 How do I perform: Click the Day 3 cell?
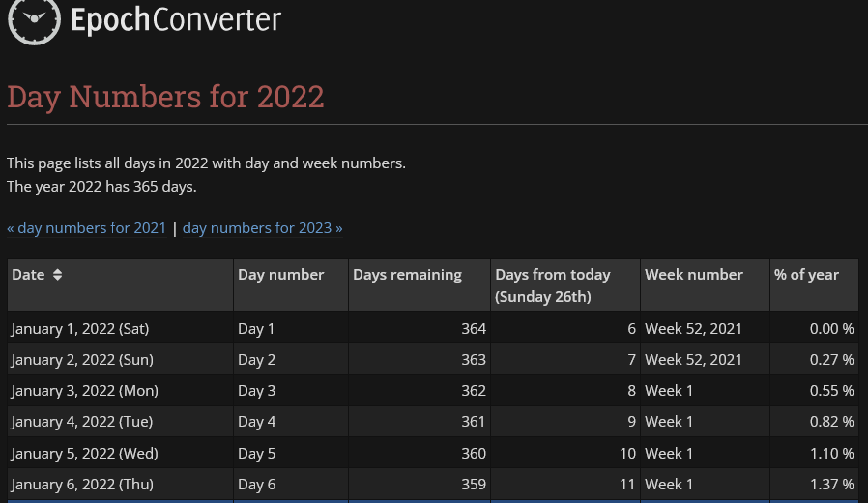click(291, 391)
